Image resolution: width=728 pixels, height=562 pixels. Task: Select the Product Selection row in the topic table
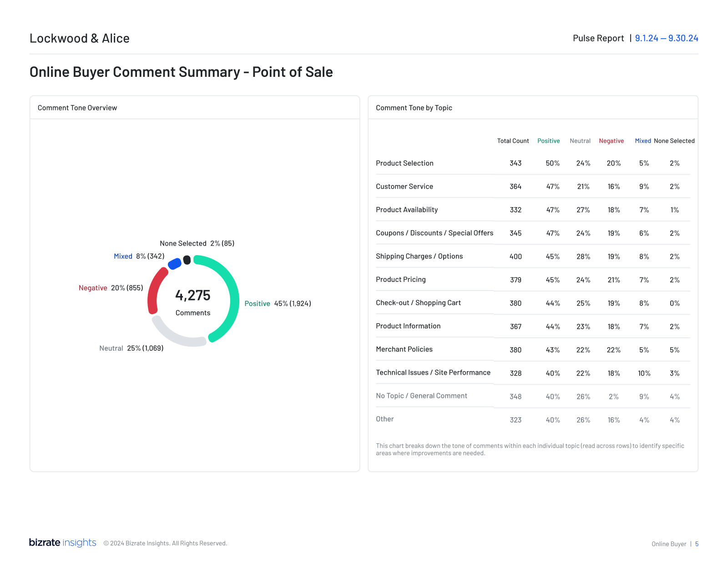(404, 163)
